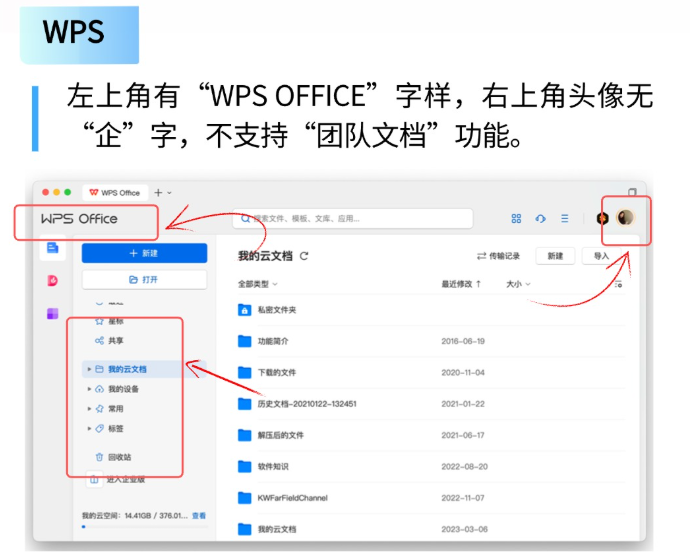Open the three-line menu icon in the top toolbar
This screenshot has width=690, height=558.
tap(565, 218)
